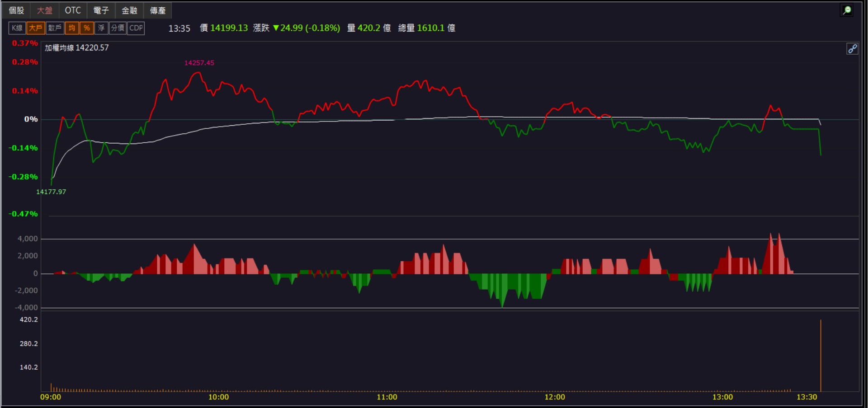Click the 0% baseline axis label

[x=31, y=119]
